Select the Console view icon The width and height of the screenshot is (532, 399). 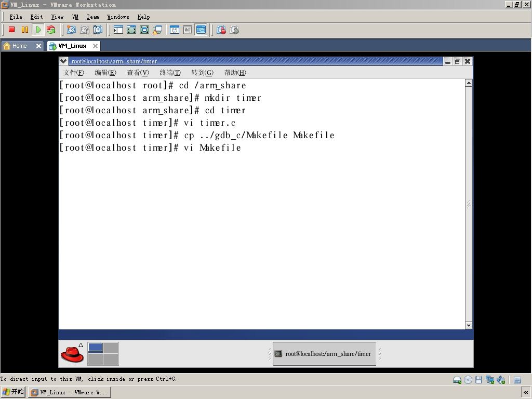(201, 30)
